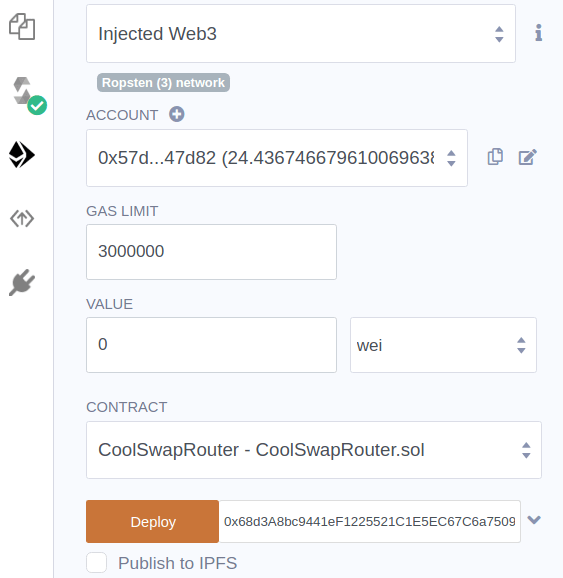Screen dimensions: 563x578
Task: Open the File explorers sidebar icon
Action: point(22,27)
